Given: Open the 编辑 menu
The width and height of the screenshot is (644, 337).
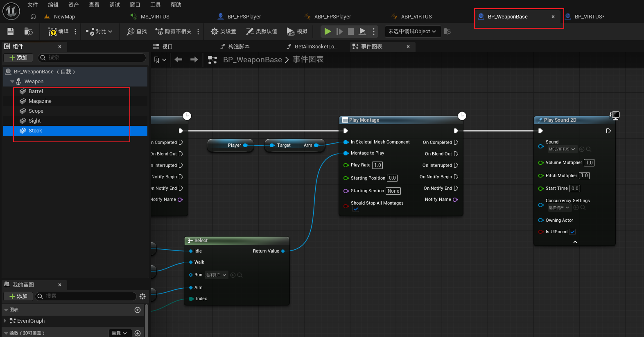Looking at the screenshot, I should pos(53,5).
